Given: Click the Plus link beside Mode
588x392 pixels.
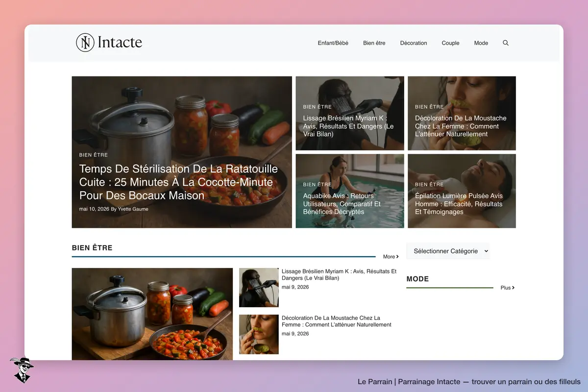Looking at the screenshot, I should (508, 288).
